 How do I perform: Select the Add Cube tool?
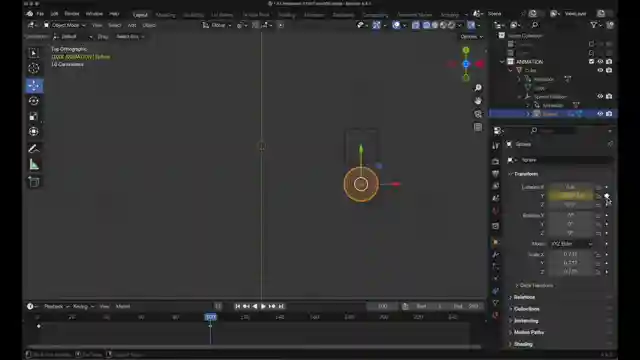34,182
